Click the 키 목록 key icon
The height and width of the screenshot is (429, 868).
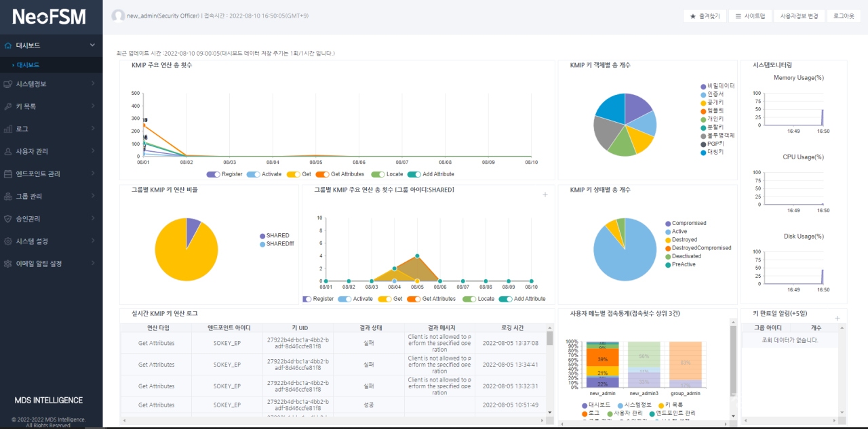click(8, 106)
